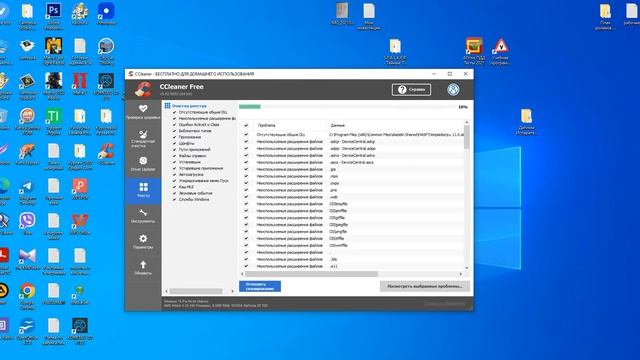Click the results vertical scrollbar thumb
The height and width of the screenshot is (360, 640).
coord(467,137)
